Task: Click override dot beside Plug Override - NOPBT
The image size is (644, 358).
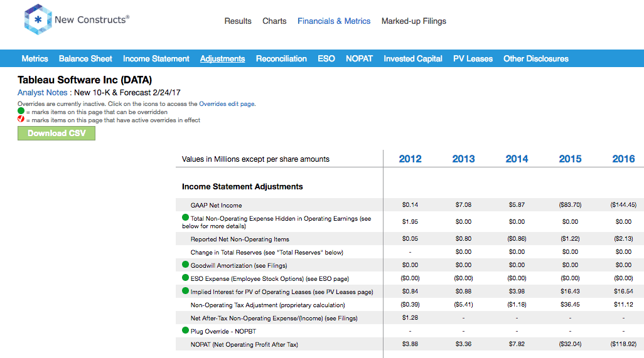Action: pos(185,330)
